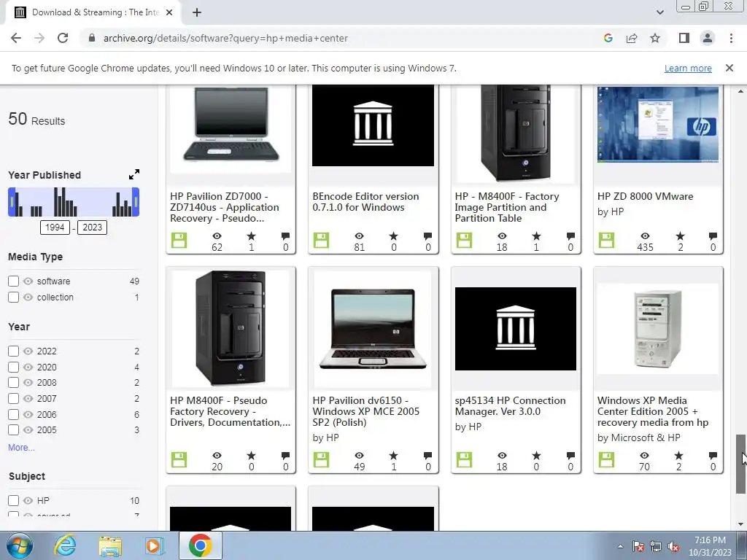Click the right handle of the year range slider

tap(136, 202)
